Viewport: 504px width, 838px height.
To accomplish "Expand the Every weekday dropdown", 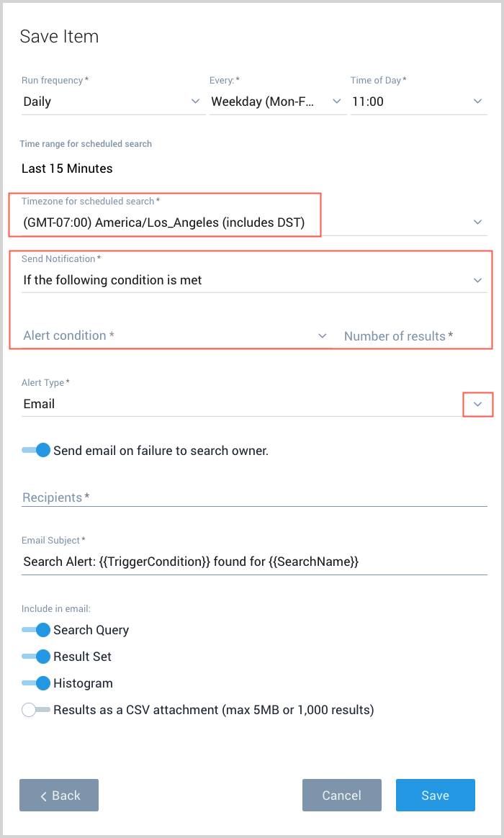I will pyautogui.click(x=277, y=102).
